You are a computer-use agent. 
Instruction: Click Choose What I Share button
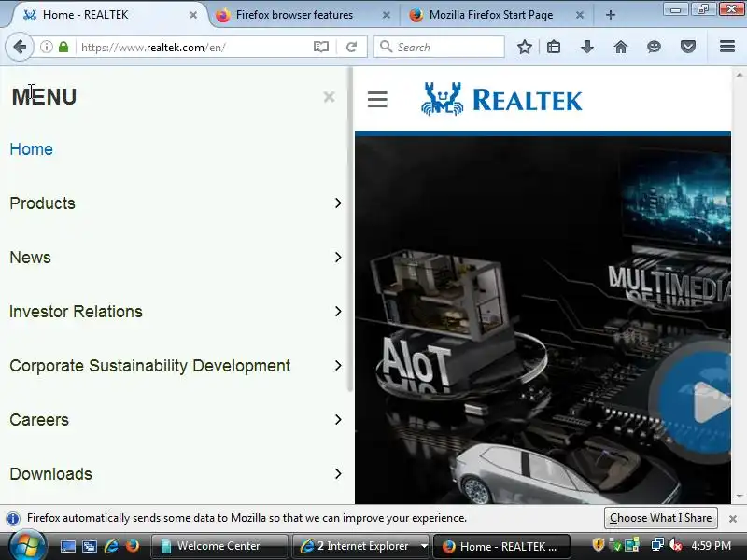(x=661, y=518)
